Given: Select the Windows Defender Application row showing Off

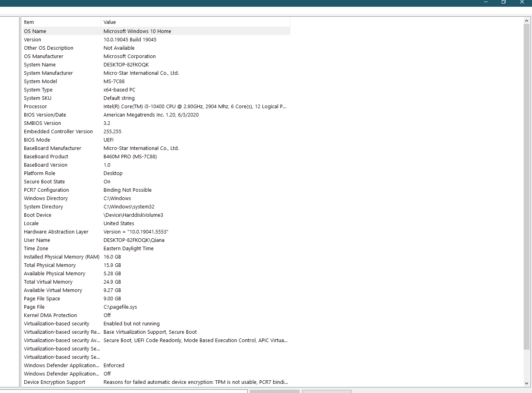Looking at the screenshot, I should click(x=156, y=374).
